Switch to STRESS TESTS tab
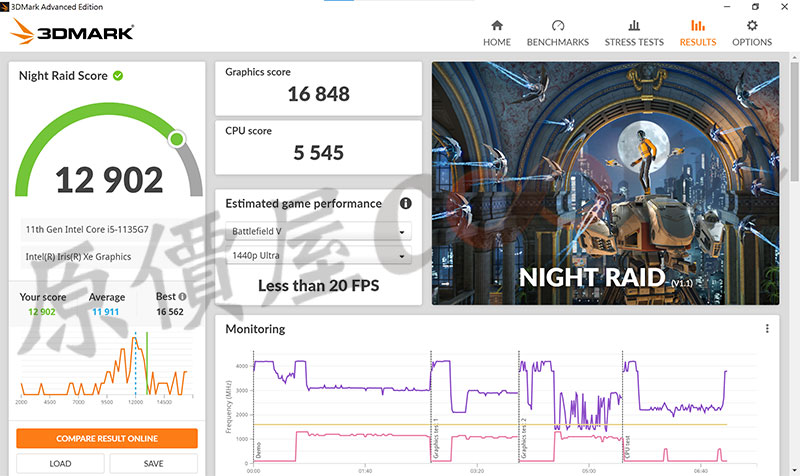Viewport: 800px width, 476px height. pos(634,34)
